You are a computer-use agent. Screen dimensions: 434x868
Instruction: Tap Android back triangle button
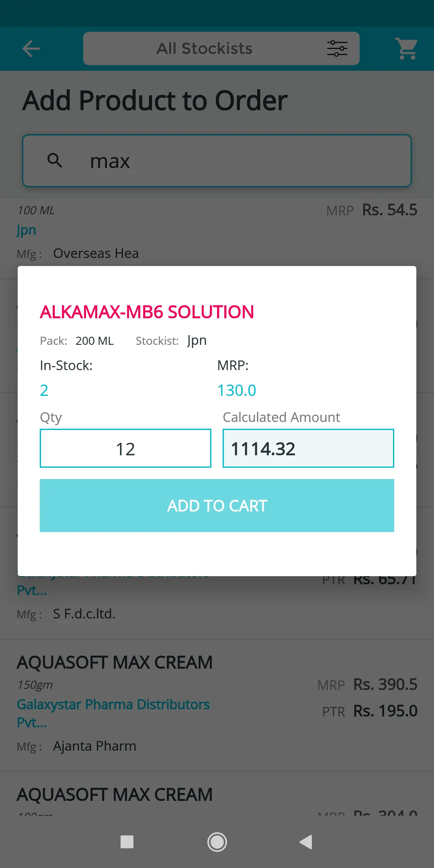coord(306,842)
